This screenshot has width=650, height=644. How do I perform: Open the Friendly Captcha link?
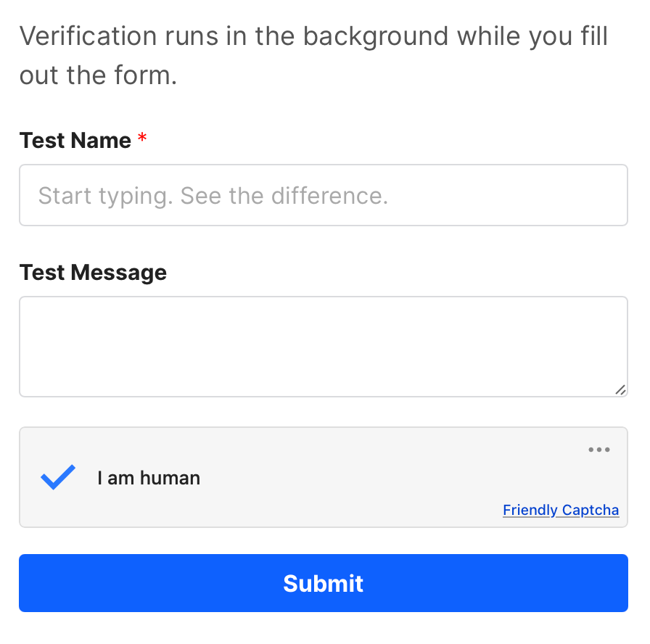pyautogui.click(x=561, y=510)
